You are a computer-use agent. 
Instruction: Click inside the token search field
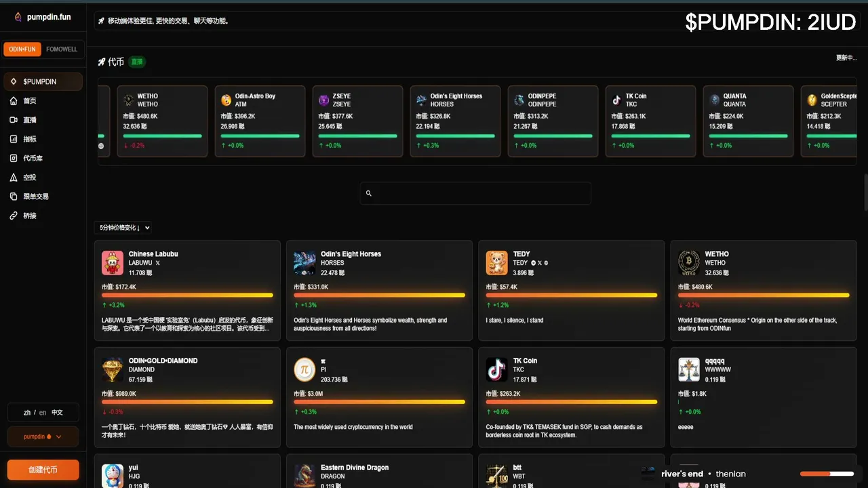coord(475,193)
